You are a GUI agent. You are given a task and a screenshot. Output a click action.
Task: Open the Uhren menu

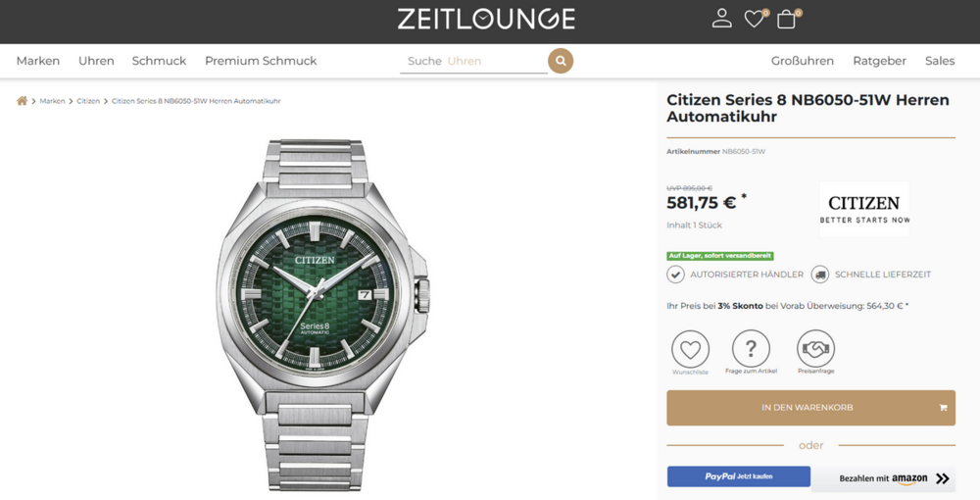pos(96,61)
